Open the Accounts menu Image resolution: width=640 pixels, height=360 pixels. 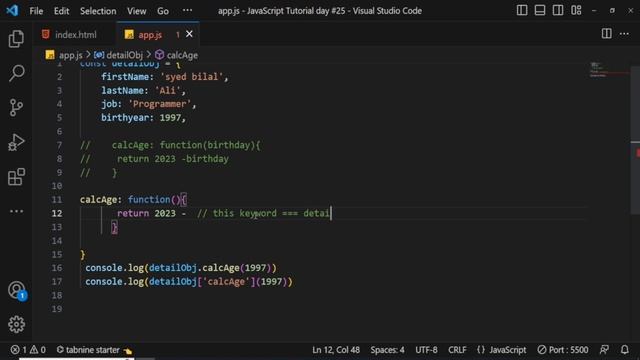[x=16, y=290]
